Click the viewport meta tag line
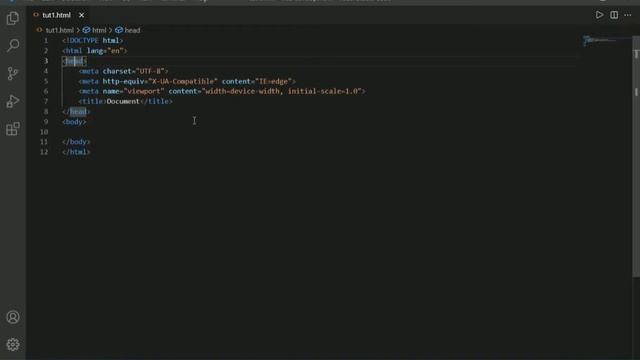This screenshot has height=360, width=640. pyautogui.click(x=222, y=91)
